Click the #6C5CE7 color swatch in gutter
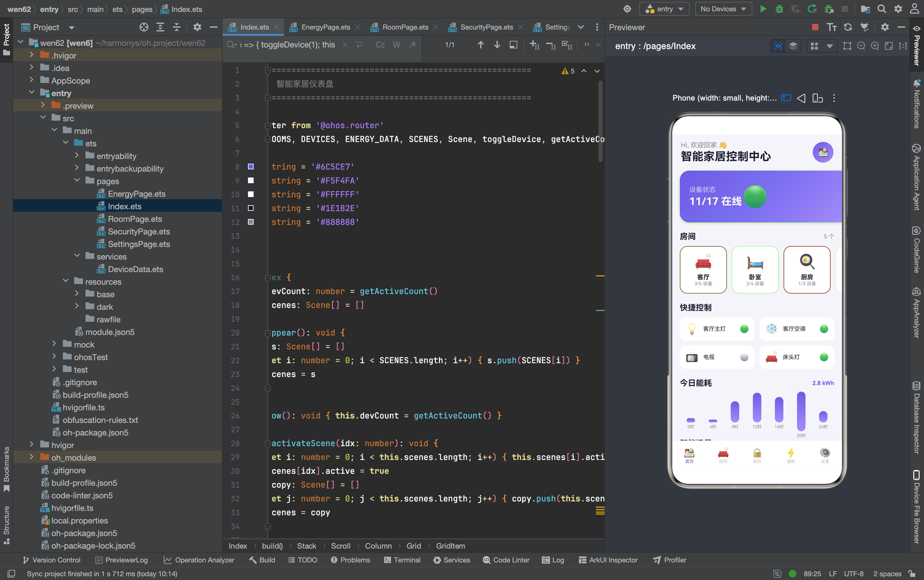 click(x=250, y=167)
